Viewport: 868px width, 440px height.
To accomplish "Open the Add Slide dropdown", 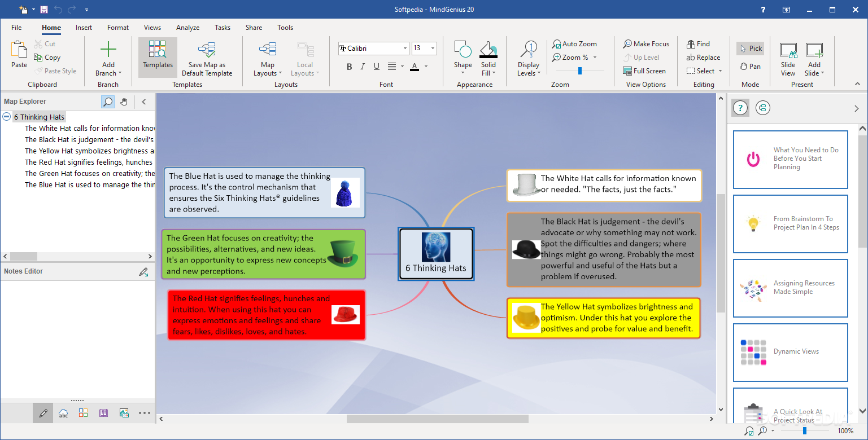I will click(814, 69).
